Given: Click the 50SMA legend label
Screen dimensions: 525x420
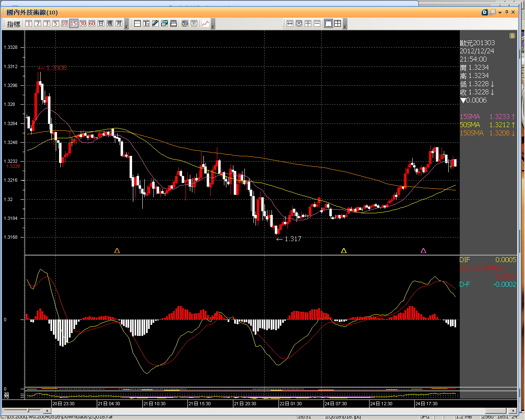Looking at the screenshot, I should [x=470, y=125].
